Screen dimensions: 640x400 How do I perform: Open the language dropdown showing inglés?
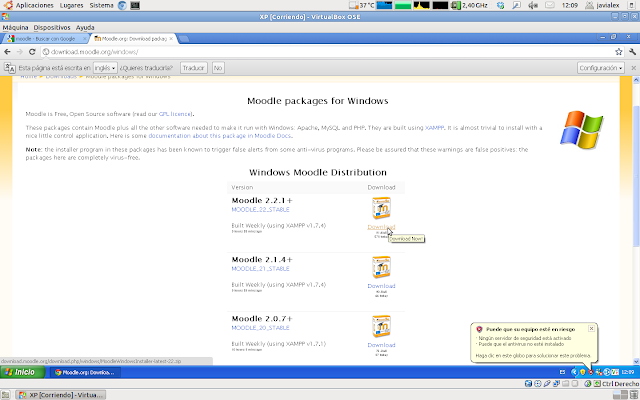coord(105,68)
